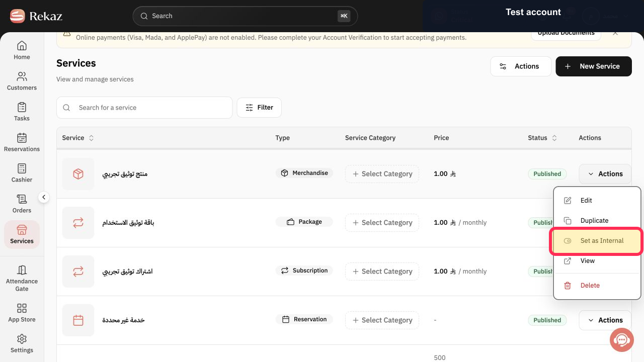Open Reservations from the sidebar
Image resolution: width=644 pixels, height=362 pixels.
(22, 142)
